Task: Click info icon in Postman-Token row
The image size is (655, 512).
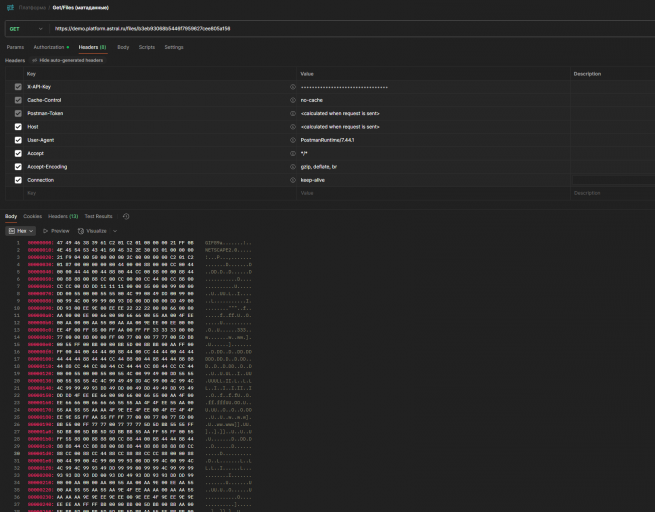Action: point(293,114)
